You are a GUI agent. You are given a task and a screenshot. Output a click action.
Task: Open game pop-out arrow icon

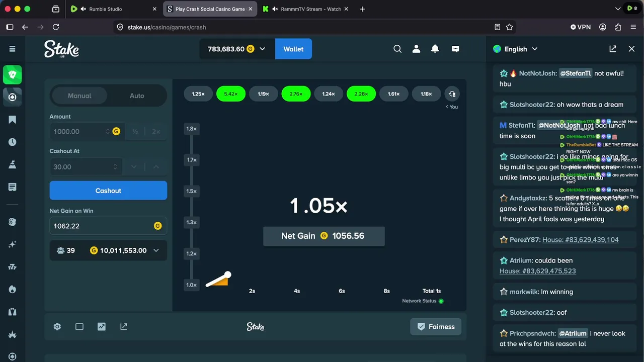click(124, 327)
